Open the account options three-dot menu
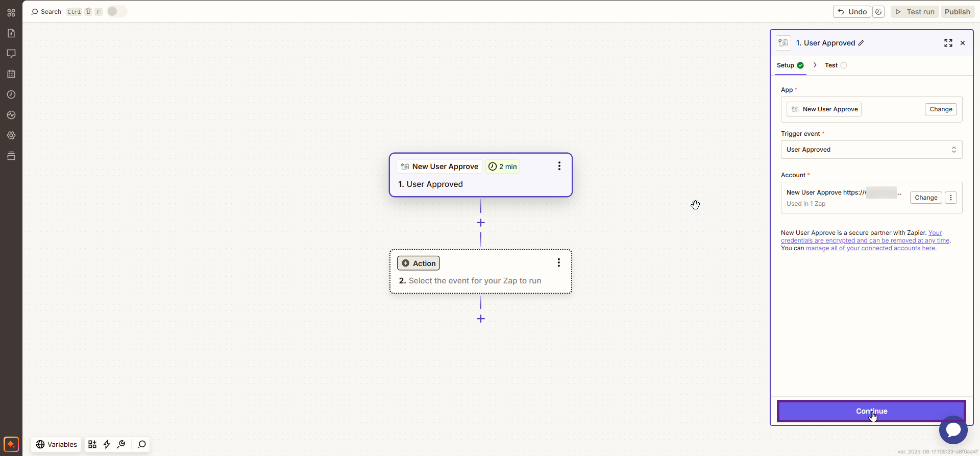 tap(950, 198)
